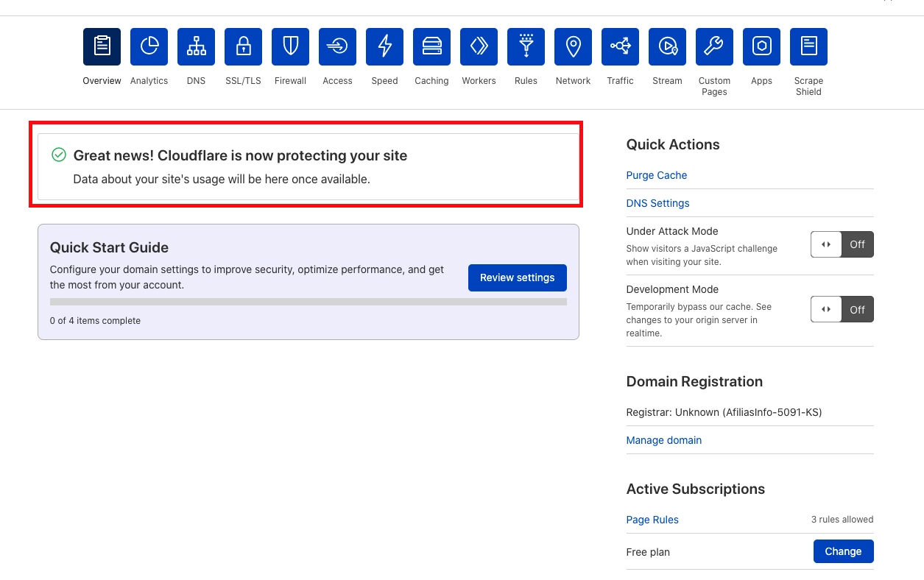The width and height of the screenshot is (924, 580).
Task: Open the Analytics pie chart icon
Action: click(149, 46)
